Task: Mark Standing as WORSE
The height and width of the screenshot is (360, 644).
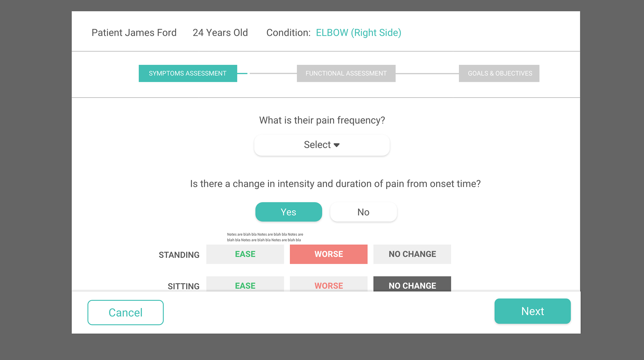Action: [328, 254]
